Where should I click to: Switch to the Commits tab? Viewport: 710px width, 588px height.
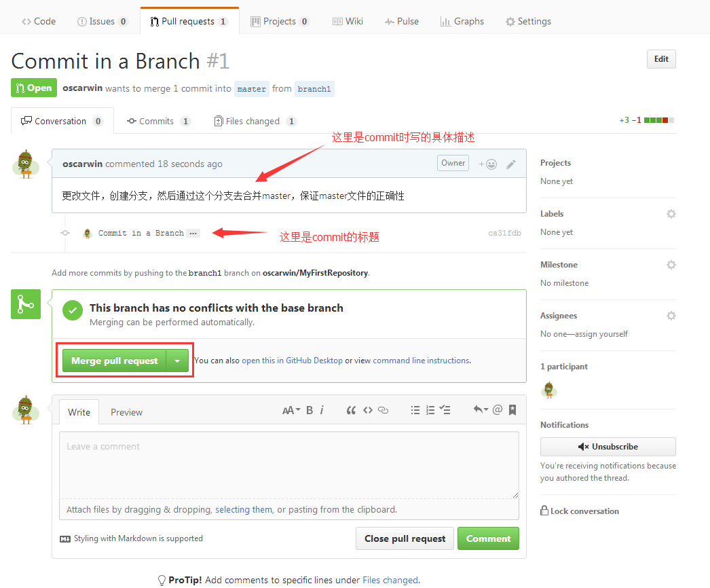pyautogui.click(x=159, y=121)
